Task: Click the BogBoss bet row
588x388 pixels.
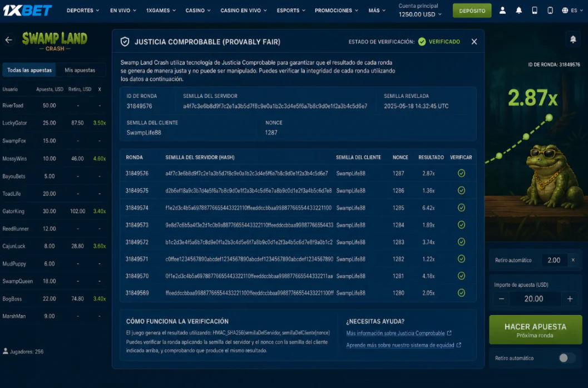Action: [54, 299]
